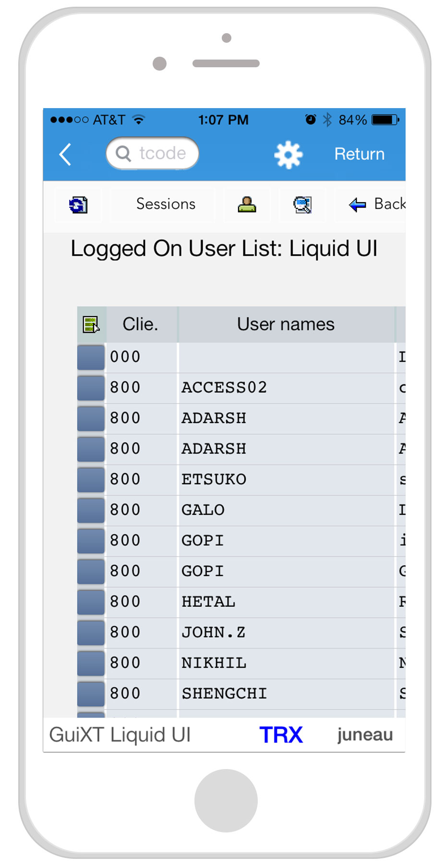Click the User names column header
The height and width of the screenshot is (868, 444).
tap(286, 324)
